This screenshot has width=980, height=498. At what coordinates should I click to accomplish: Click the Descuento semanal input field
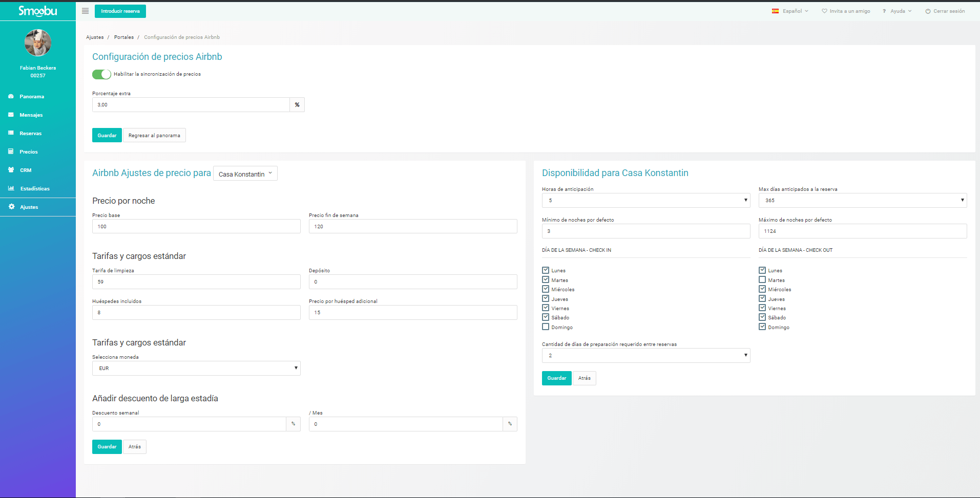coord(189,424)
